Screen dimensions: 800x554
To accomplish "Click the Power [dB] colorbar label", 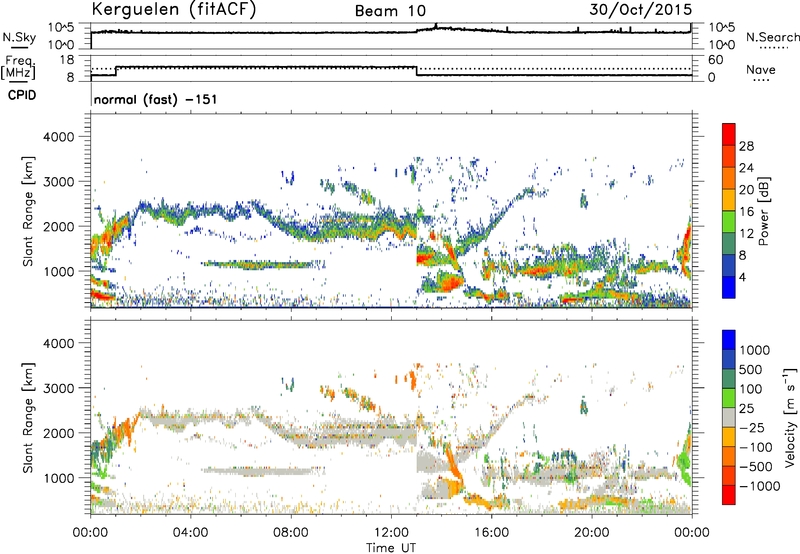I will coord(764,211).
